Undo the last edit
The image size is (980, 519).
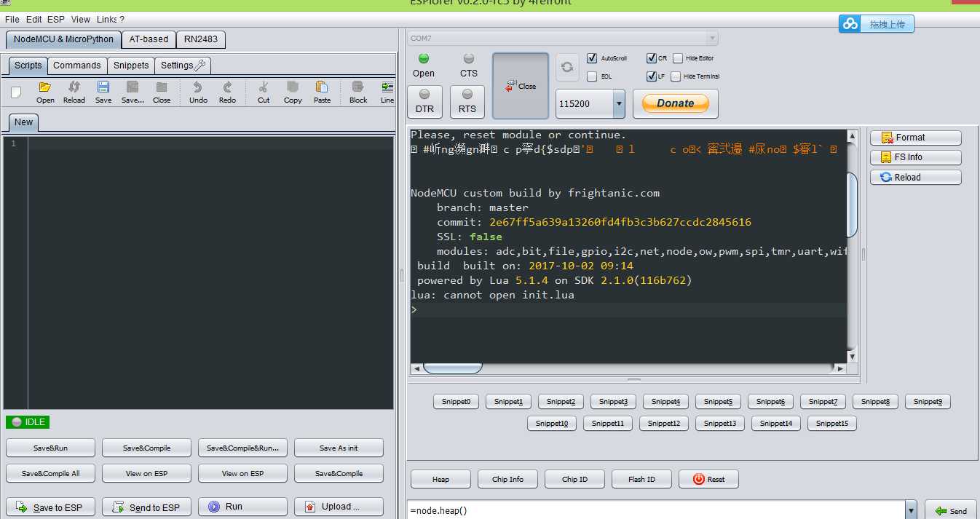(198, 92)
